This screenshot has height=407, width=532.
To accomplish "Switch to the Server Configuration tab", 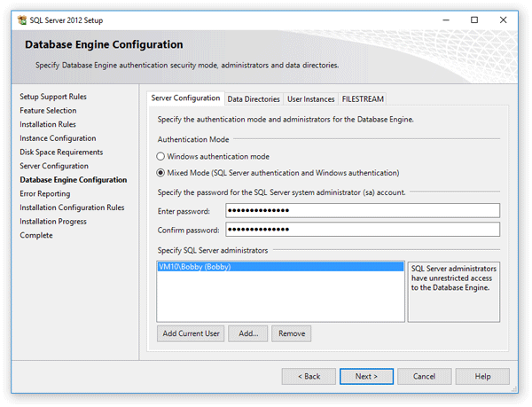I will pyautogui.click(x=185, y=98).
